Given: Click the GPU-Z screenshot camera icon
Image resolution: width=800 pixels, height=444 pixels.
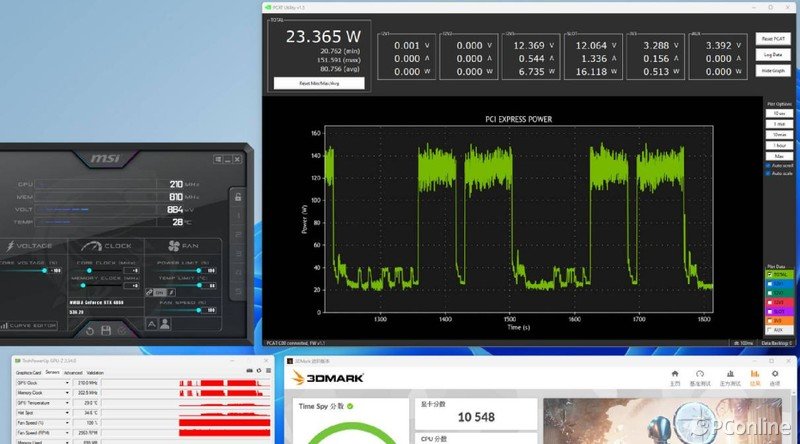Looking at the screenshot, I should pos(249,371).
